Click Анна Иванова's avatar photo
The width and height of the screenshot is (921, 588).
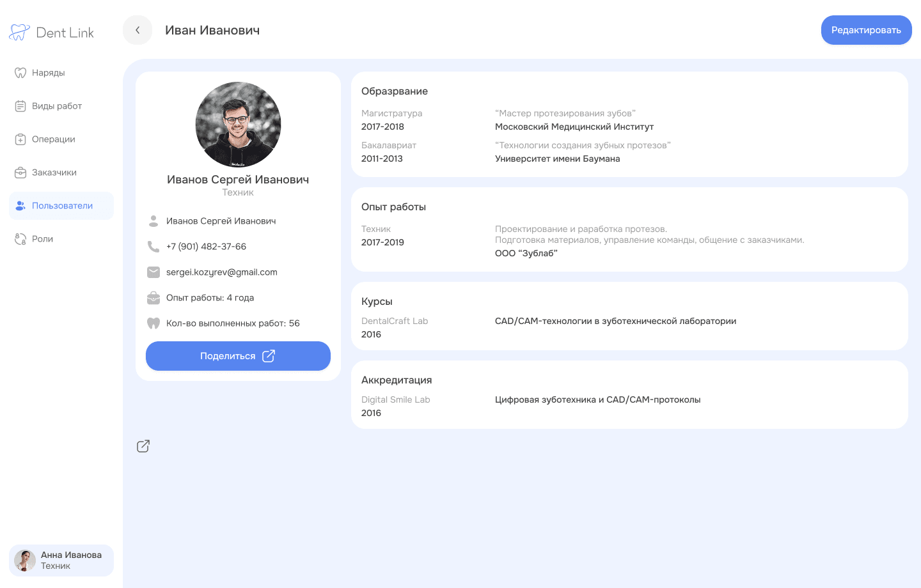25,561
